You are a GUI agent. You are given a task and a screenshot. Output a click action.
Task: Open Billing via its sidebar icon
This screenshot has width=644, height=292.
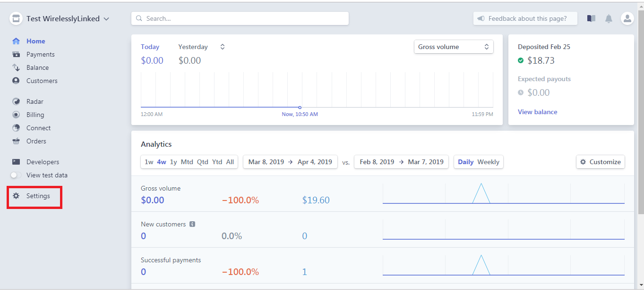click(16, 115)
